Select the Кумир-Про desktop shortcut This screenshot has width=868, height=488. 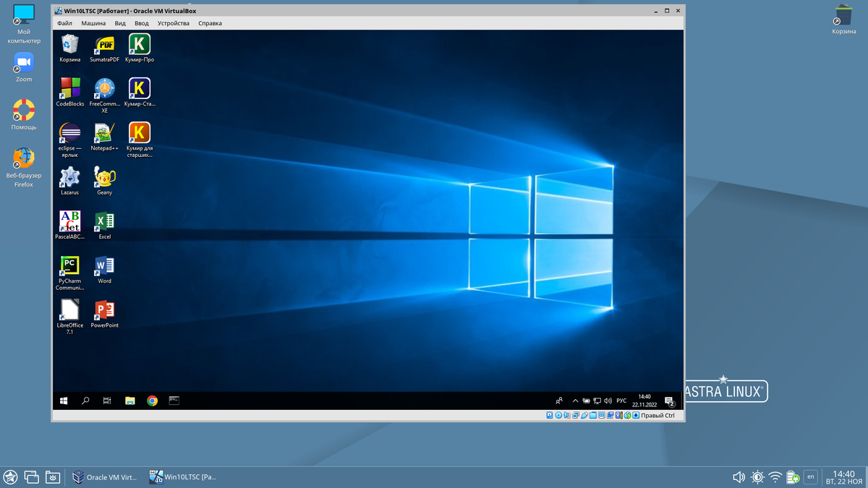[x=140, y=48]
